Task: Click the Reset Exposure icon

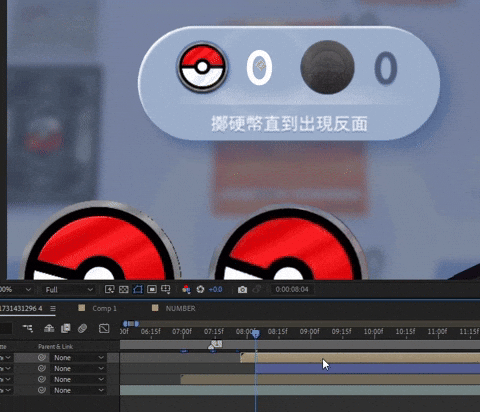Action: coord(200,289)
